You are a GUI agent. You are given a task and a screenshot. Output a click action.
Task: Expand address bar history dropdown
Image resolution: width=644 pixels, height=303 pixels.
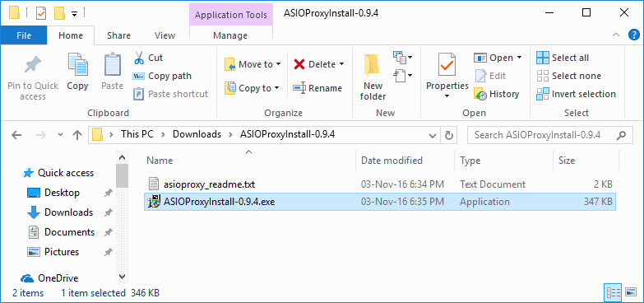(433, 135)
